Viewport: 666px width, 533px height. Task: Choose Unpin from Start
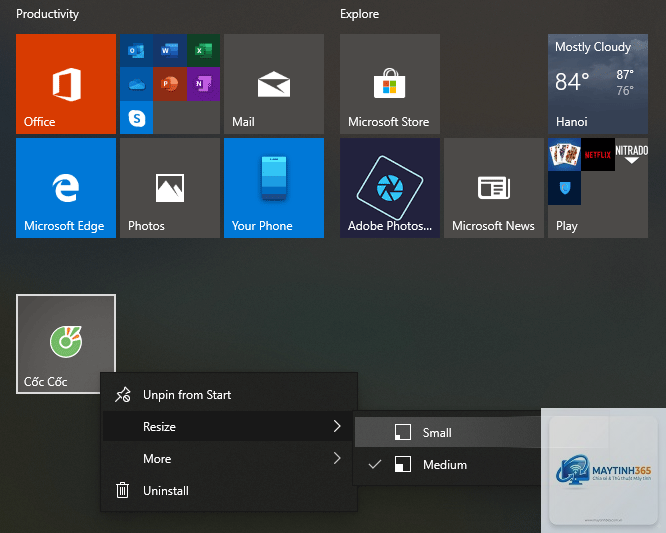coord(229,395)
